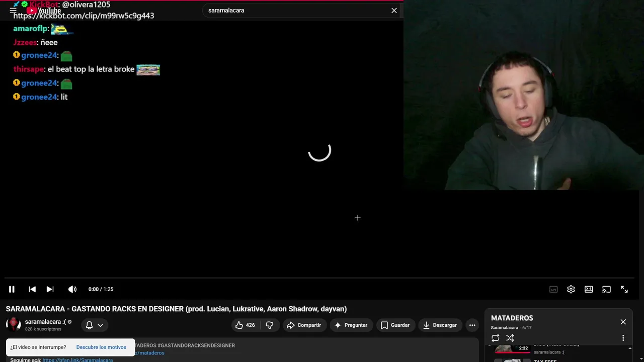644x362 pixels.
Task: Open MATADEROS playlist options menu
Action: point(623,338)
